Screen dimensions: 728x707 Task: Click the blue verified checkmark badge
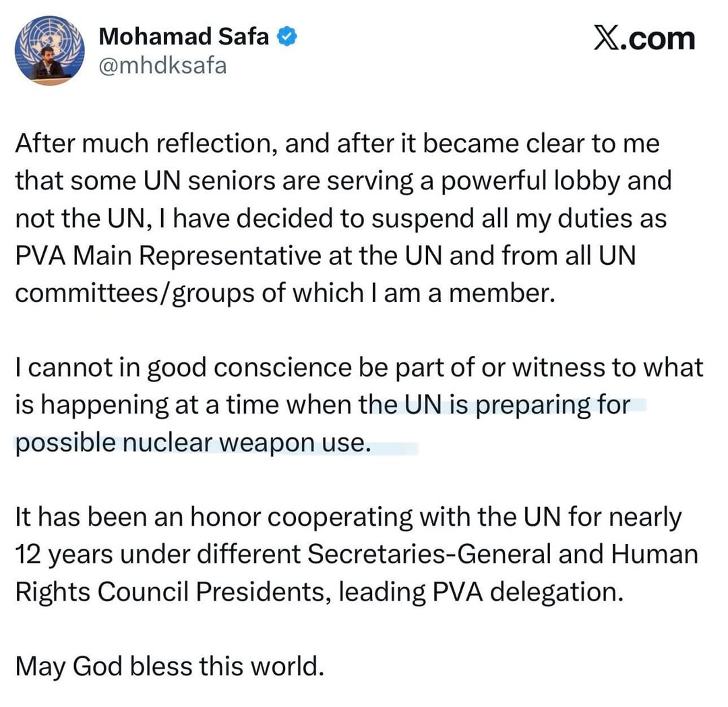pos(289,37)
